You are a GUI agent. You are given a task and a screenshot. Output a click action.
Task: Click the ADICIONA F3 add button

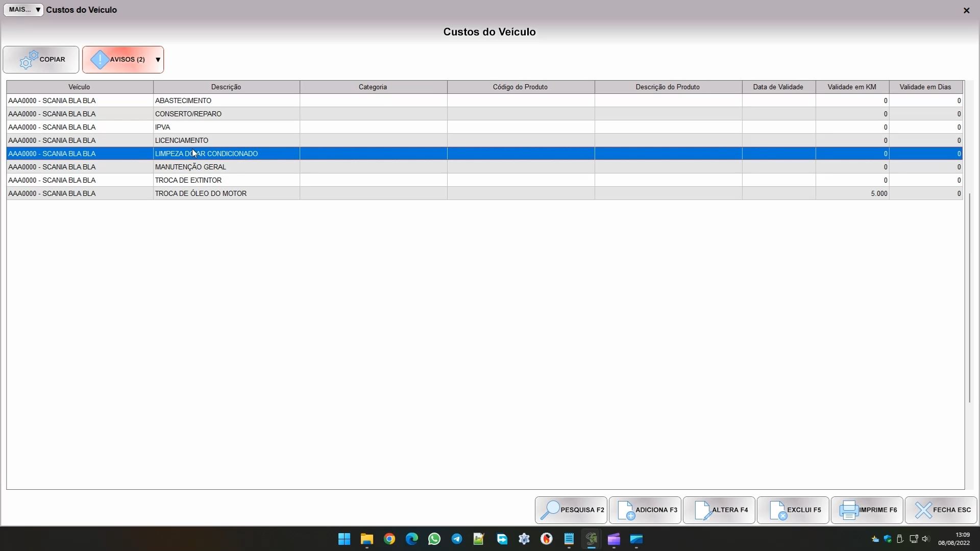click(x=645, y=510)
